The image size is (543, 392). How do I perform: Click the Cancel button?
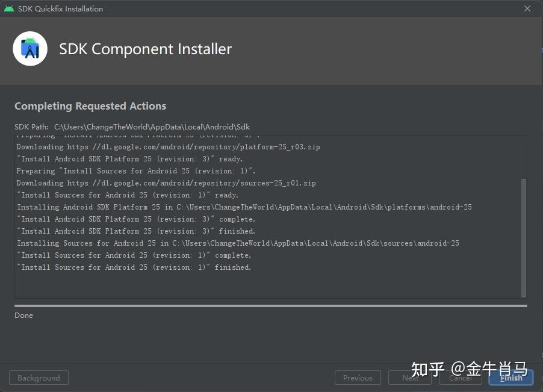(x=461, y=378)
